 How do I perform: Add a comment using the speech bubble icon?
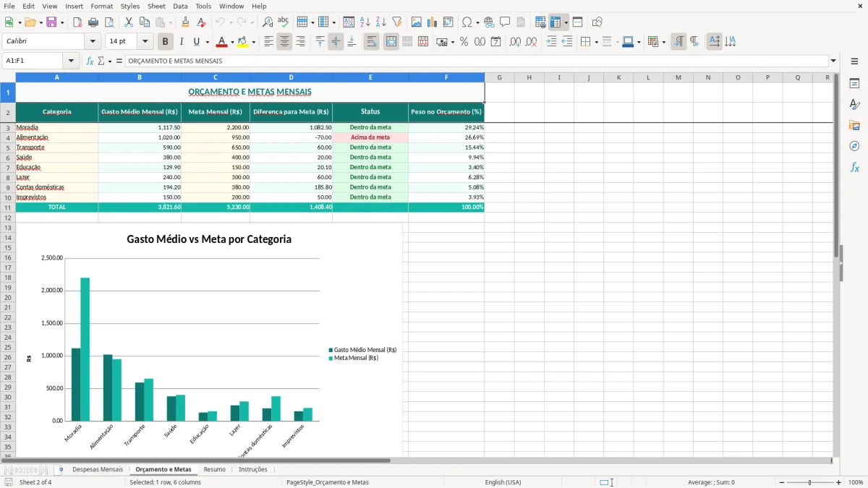pos(505,22)
